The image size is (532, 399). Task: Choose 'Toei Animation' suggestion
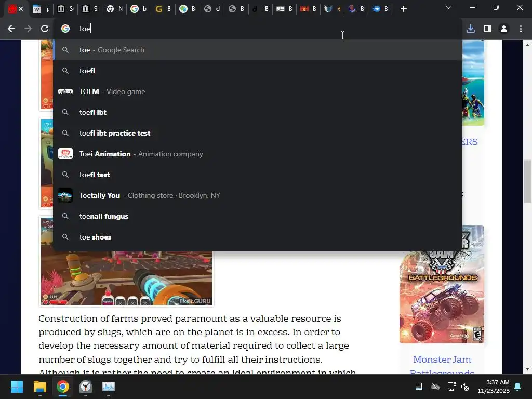click(258, 154)
